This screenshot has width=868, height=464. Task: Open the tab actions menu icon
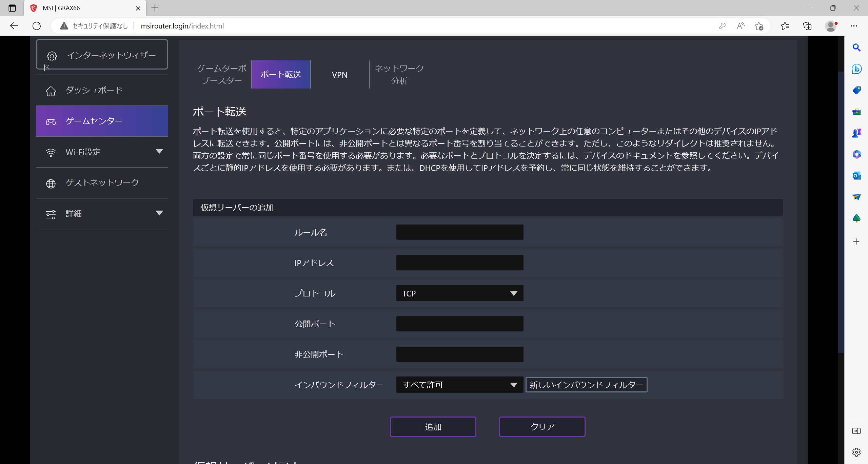point(12,8)
